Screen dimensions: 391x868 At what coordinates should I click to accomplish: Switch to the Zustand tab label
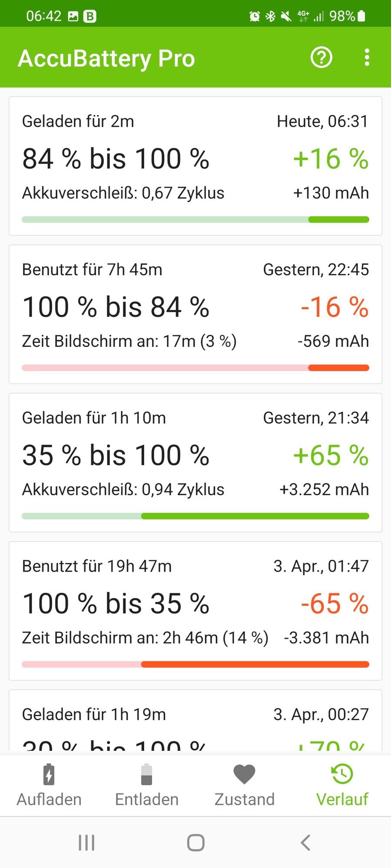pos(245,799)
